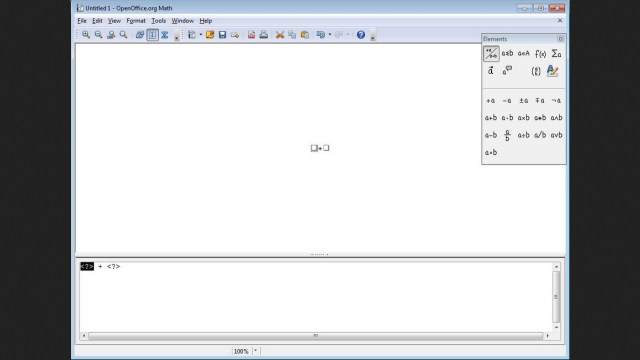Open the Window menu
This screenshot has width=640, height=360.
(x=182, y=21)
